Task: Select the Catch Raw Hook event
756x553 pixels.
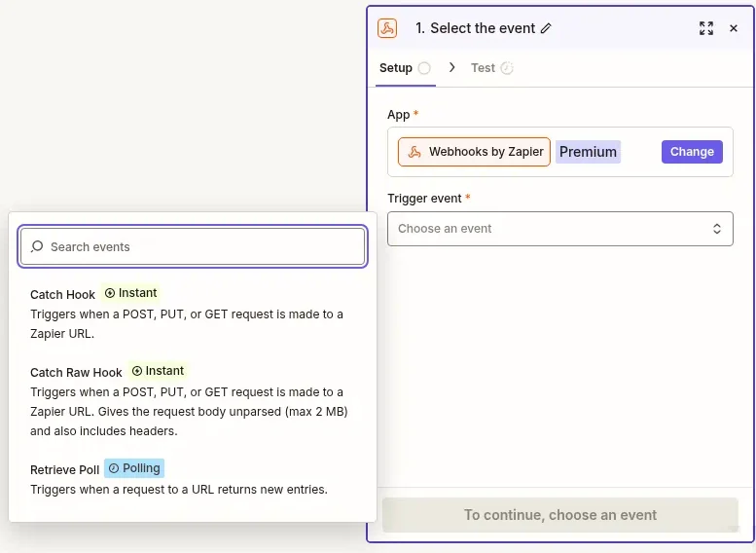Action: [193, 401]
